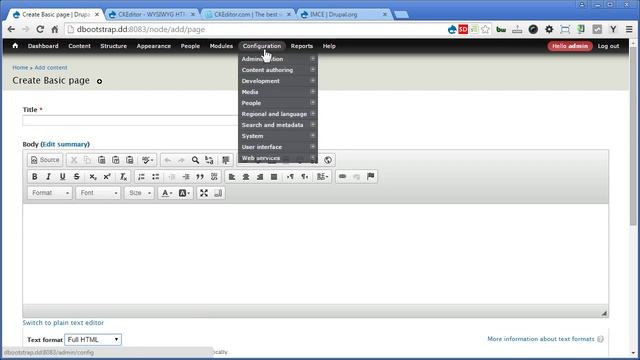
Task: Click the Hello admin button
Action: point(570,46)
